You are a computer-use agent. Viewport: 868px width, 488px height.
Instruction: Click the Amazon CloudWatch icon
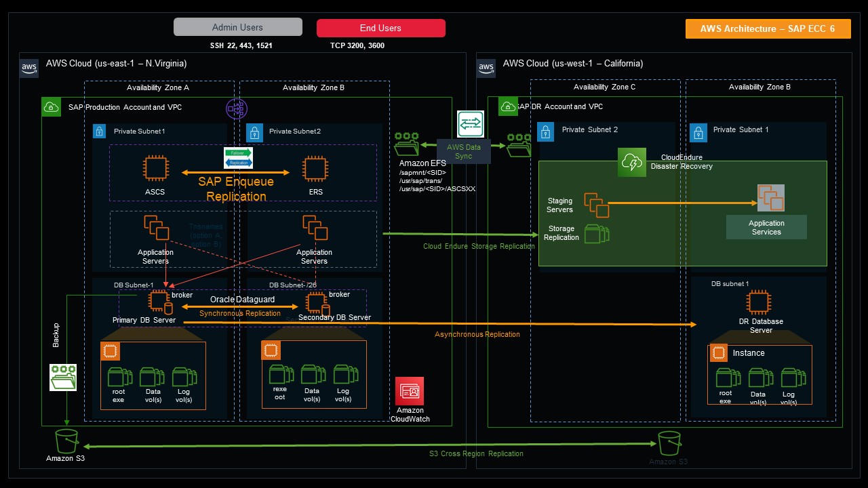point(410,391)
